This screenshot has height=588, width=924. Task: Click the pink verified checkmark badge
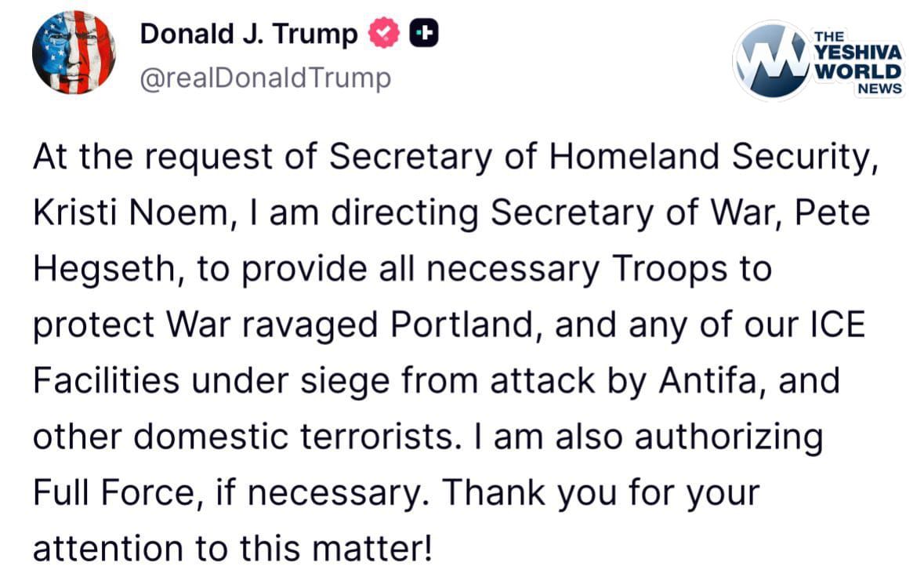coord(385,34)
